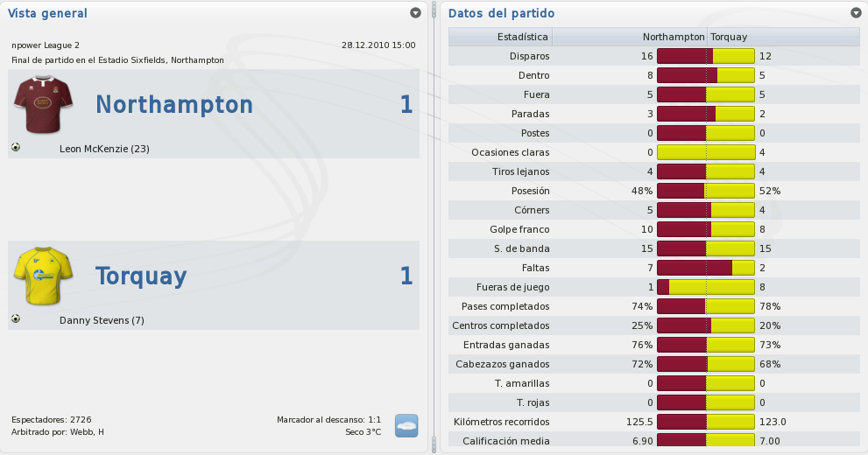This screenshot has height=455, width=868.
Task: Click the panel splitter handle at top
Action: tap(434, 10)
